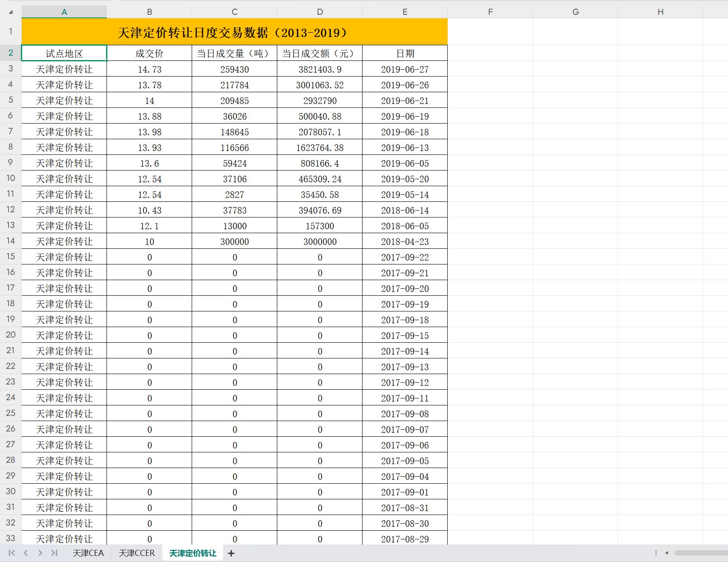Click the previous sheet arrow
Image resolution: width=728 pixels, height=562 pixels.
click(26, 553)
